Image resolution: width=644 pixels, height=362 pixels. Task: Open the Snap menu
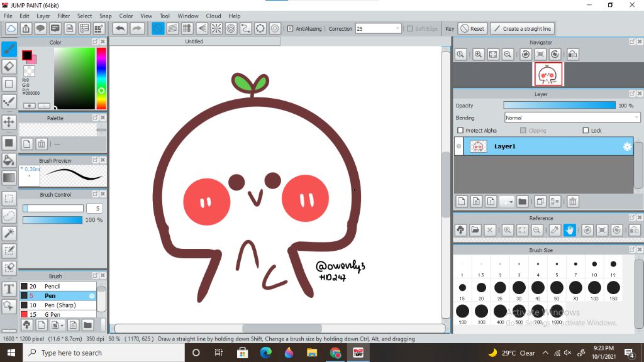(x=106, y=16)
